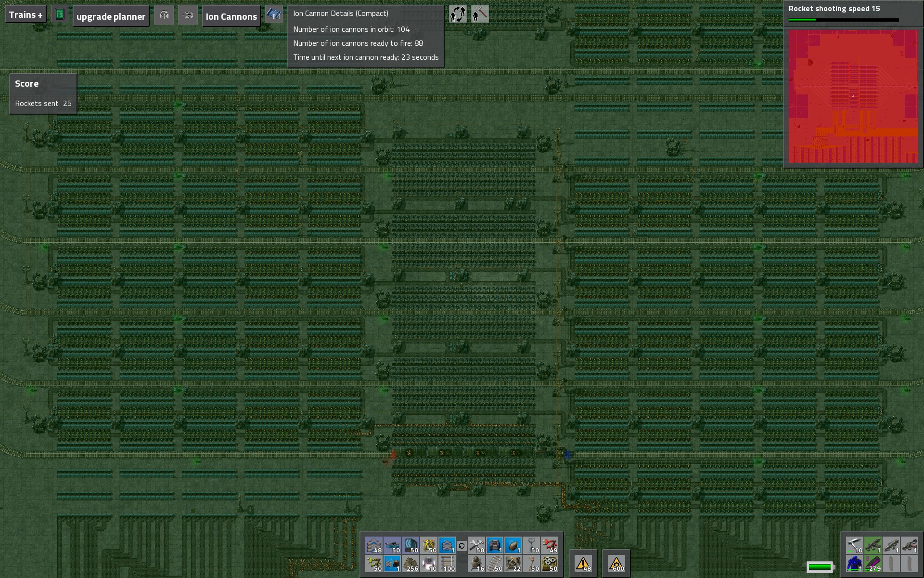
Task: Click the empty ammo slot under flamethrower
Action: tap(909, 564)
